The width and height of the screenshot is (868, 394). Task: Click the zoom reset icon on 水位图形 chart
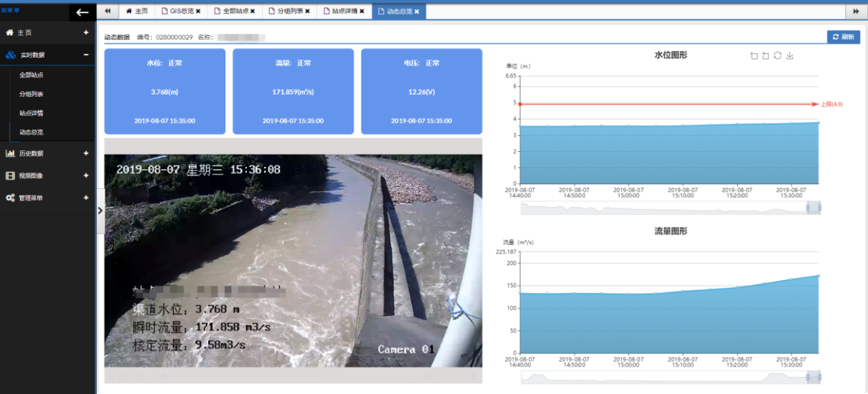click(x=766, y=56)
